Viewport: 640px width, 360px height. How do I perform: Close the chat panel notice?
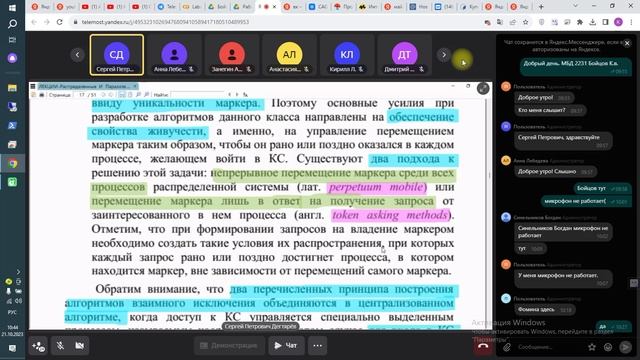(x=627, y=43)
